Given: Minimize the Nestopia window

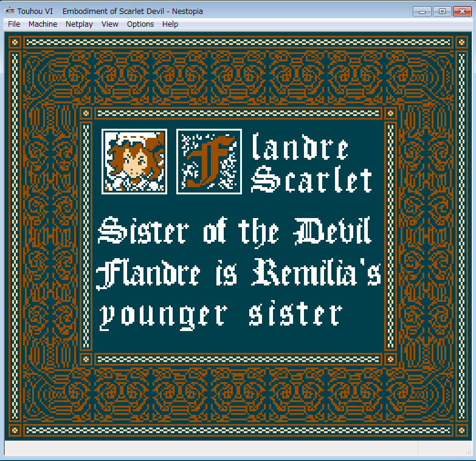Looking at the screenshot, I should coord(422,11).
